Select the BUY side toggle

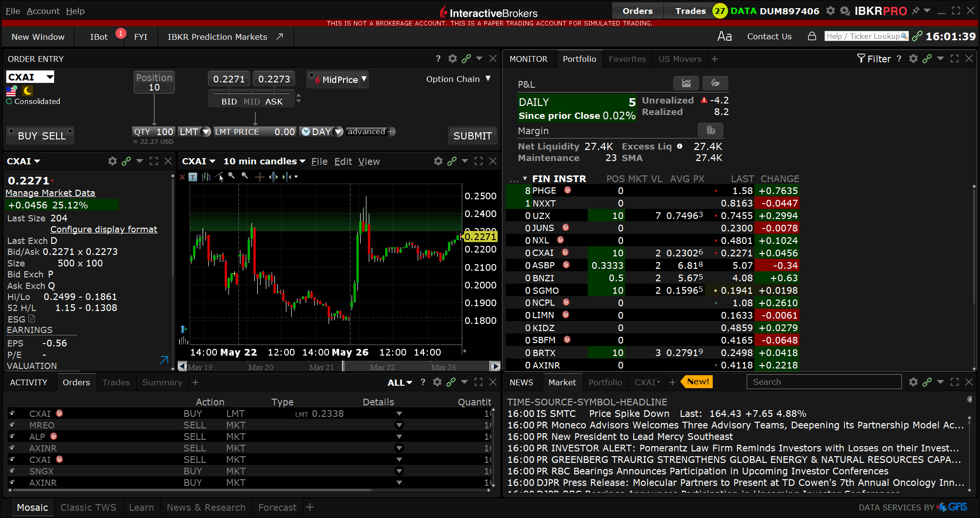27,136
